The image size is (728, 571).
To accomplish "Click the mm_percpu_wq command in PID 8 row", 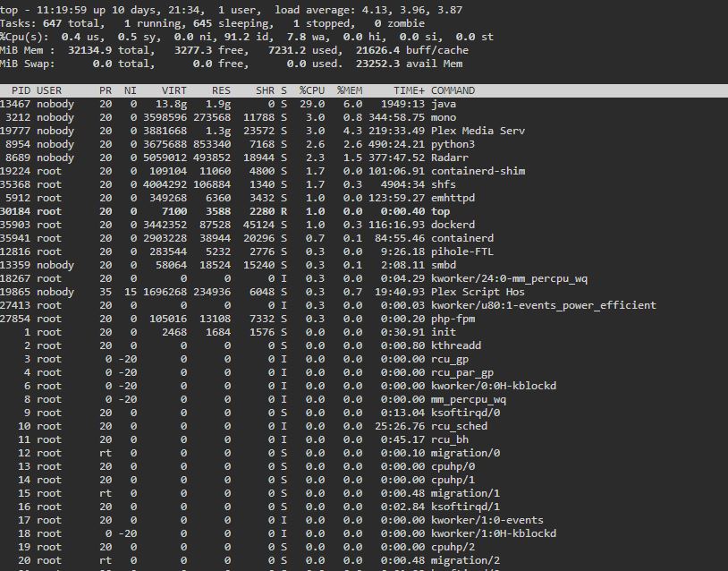I will 469,399.
